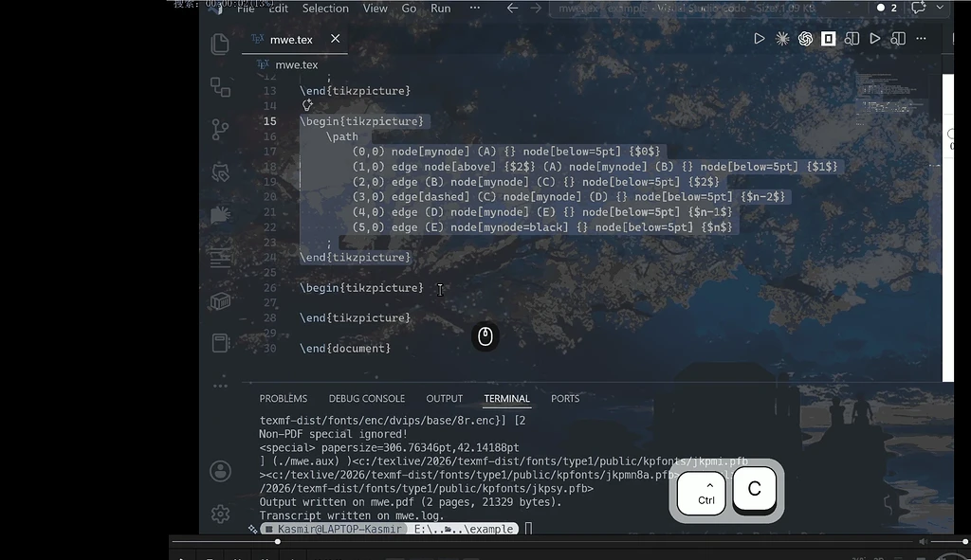The image size is (971, 560).
Task: Open the chat icon in title bar
Action: coord(918,8)
